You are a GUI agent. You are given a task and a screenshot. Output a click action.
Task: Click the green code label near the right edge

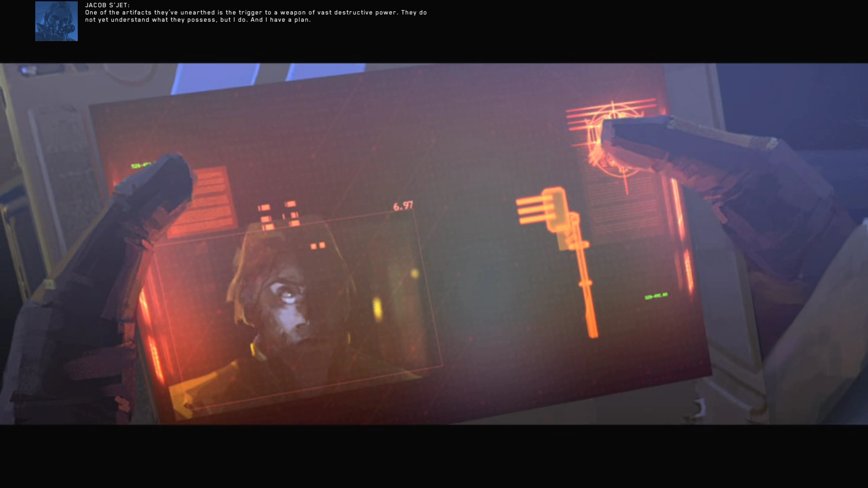pos(656,296)
